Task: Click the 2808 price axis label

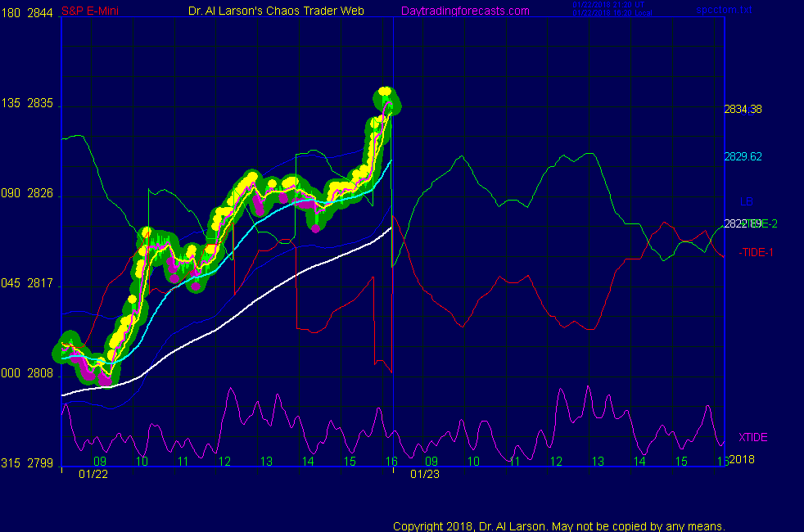Action: 40,373
